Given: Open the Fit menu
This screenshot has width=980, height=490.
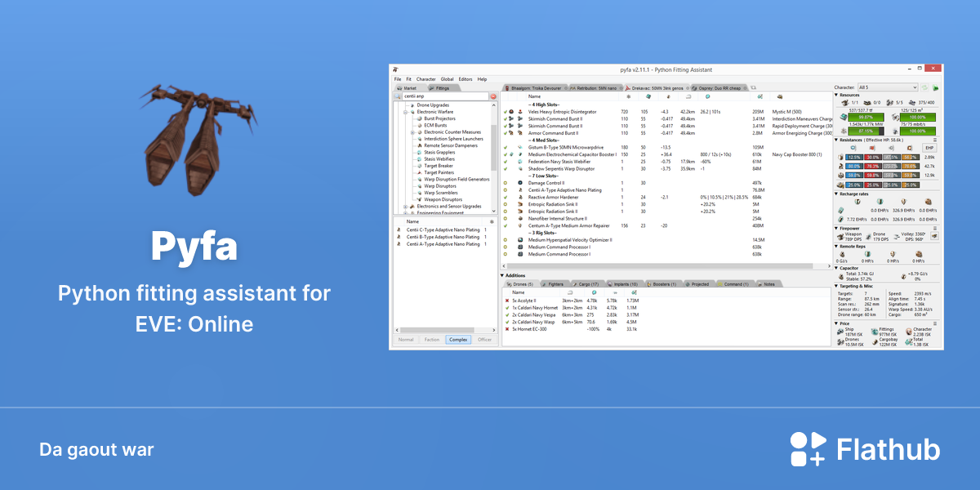Looking at the screenshot, I should click(x=409, y=79).
